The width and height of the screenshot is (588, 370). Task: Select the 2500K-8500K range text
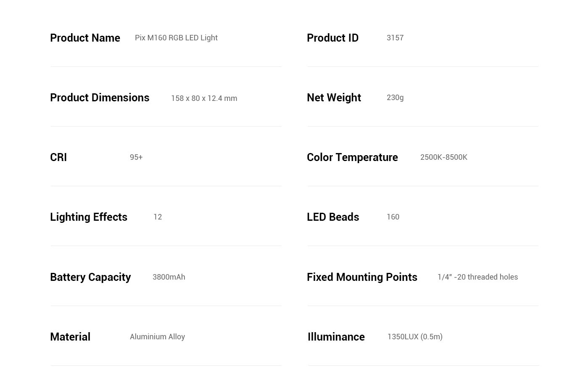tap(444, 157)
